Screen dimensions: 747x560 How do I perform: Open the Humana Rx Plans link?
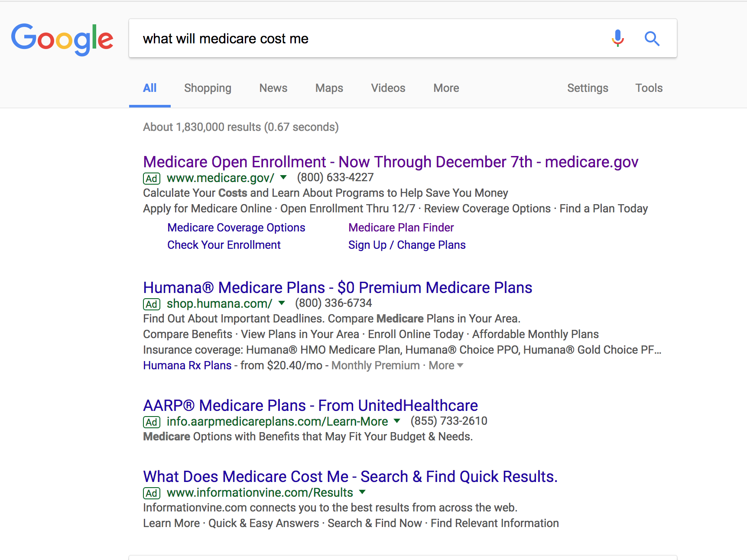(x=188, y=365)
